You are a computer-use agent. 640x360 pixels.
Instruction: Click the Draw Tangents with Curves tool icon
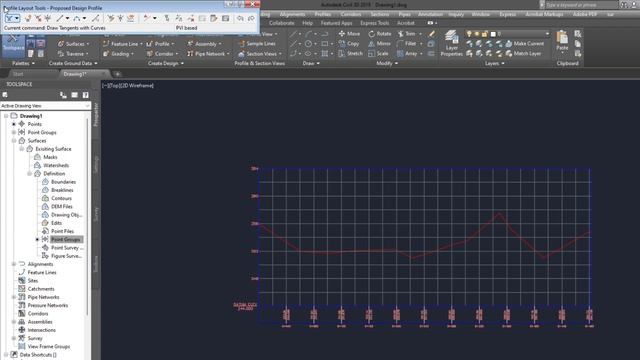coord(9,18)
